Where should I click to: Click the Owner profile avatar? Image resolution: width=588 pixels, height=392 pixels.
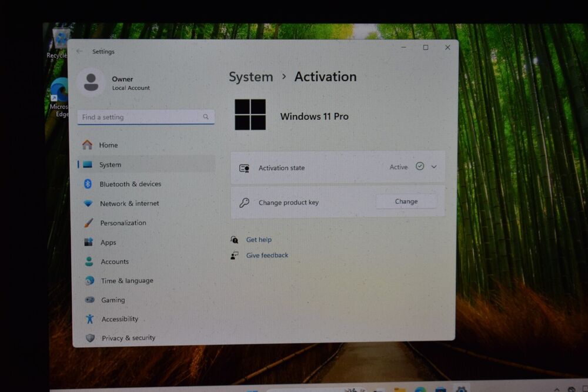(x=91, y=82)
